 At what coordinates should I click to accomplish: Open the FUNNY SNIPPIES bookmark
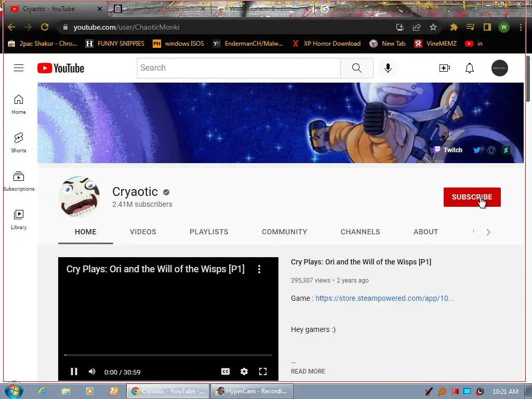tap(115, 44)
